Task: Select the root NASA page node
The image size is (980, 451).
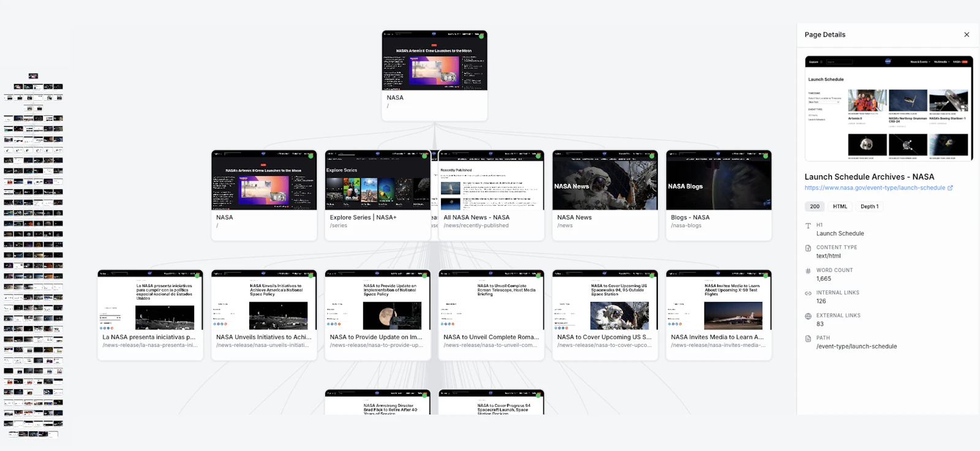Action: (435, 75)
